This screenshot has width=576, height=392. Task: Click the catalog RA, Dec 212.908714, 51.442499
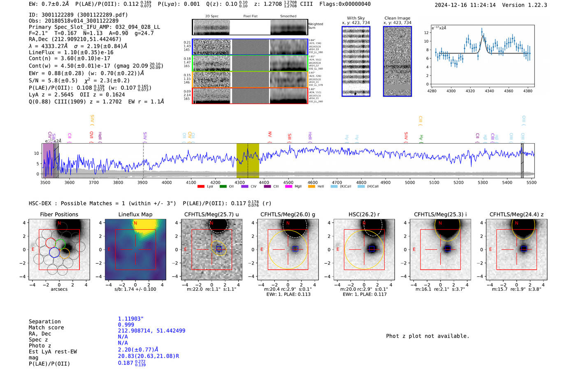click(152, 331)
